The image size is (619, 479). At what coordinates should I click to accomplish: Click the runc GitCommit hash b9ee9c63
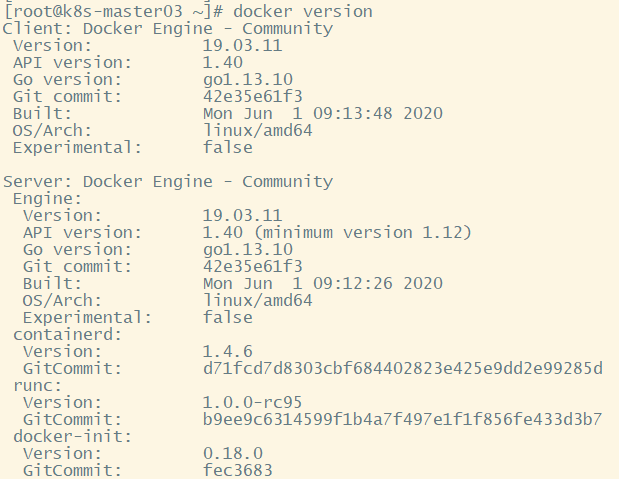pos(403,419)
